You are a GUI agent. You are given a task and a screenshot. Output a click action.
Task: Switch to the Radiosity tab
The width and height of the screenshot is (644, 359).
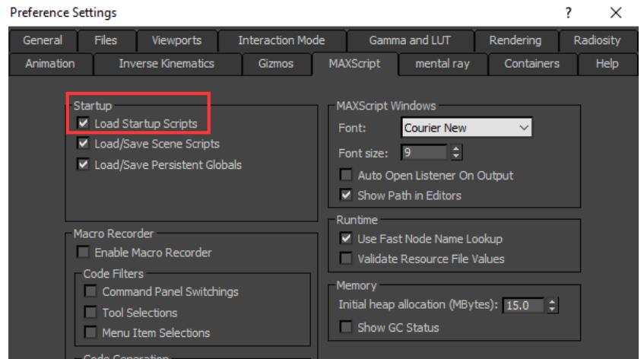pyautogui.click(x=597, y=40)
